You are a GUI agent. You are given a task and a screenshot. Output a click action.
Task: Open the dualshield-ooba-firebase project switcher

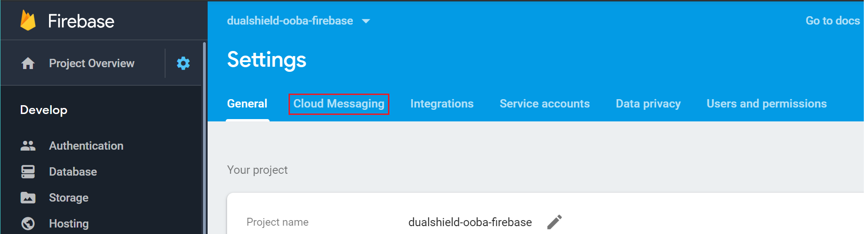(290, 21)
